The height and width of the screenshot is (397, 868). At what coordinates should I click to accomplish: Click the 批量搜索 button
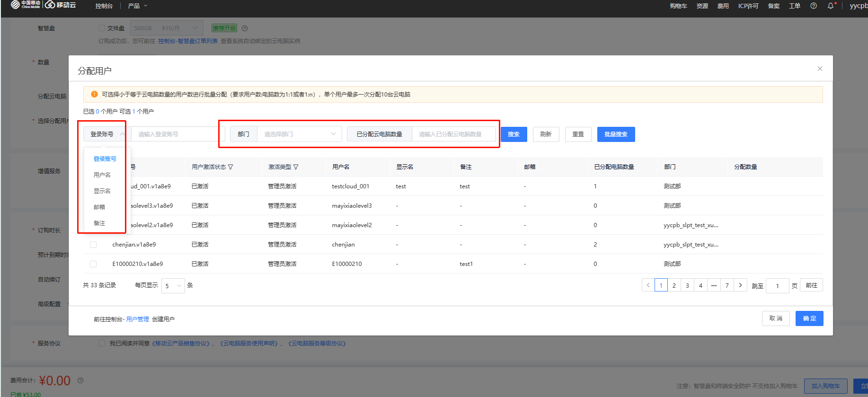(x=616, y=134)
